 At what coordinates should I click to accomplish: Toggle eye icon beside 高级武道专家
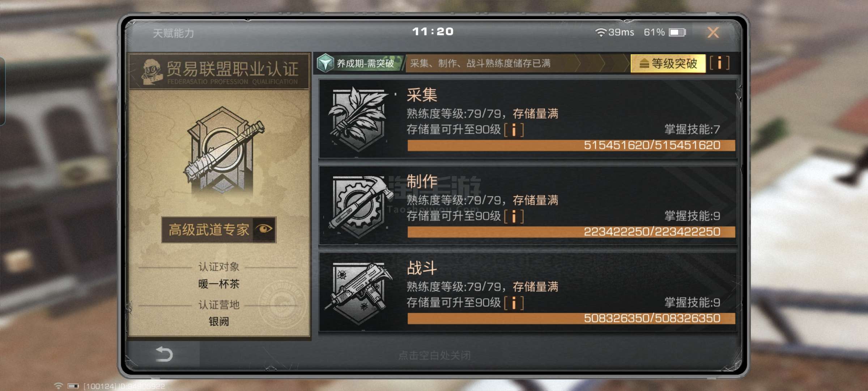coord(264,229)
